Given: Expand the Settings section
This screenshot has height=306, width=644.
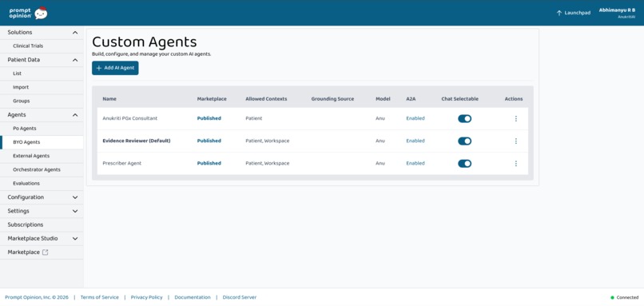Looking at the screenshot, I should pos(42,211).
